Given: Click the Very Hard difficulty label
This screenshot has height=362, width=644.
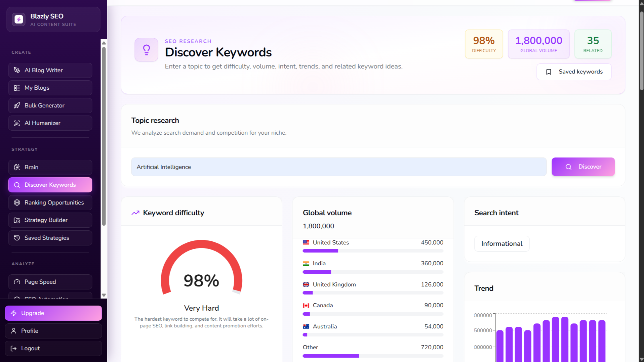Looking at the screenshot, I should click(x=201, y=308).
